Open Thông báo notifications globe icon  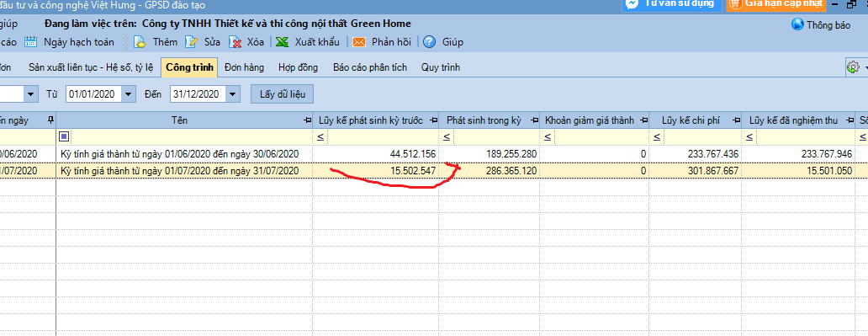click(797, 24)
